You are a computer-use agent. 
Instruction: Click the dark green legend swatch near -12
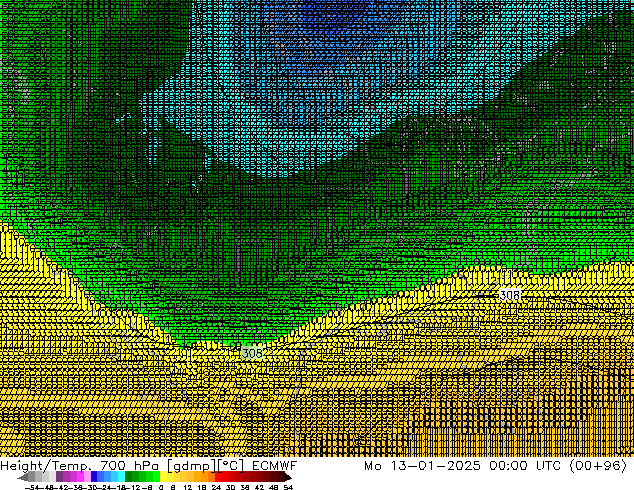[129, 477]
